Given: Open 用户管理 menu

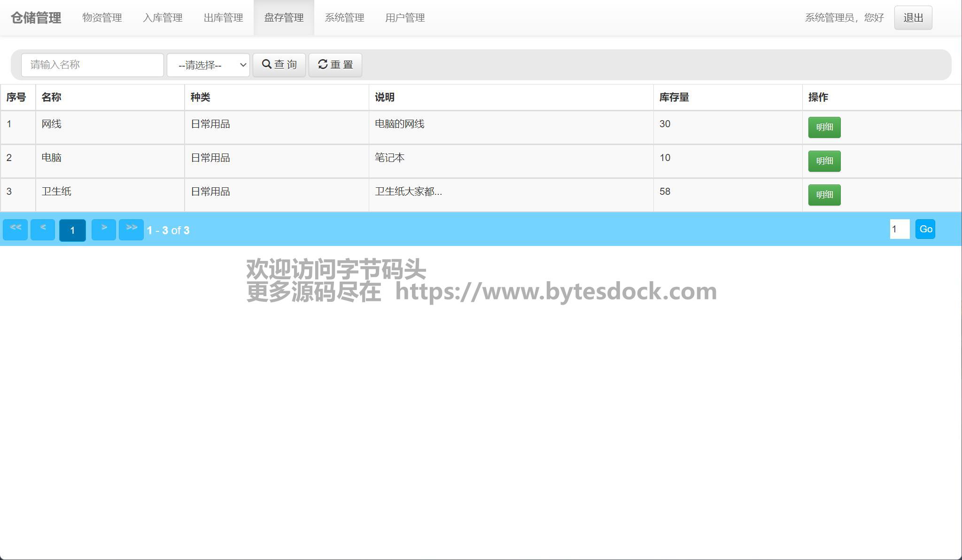Looking at the screenshot, I should (405, 18).
